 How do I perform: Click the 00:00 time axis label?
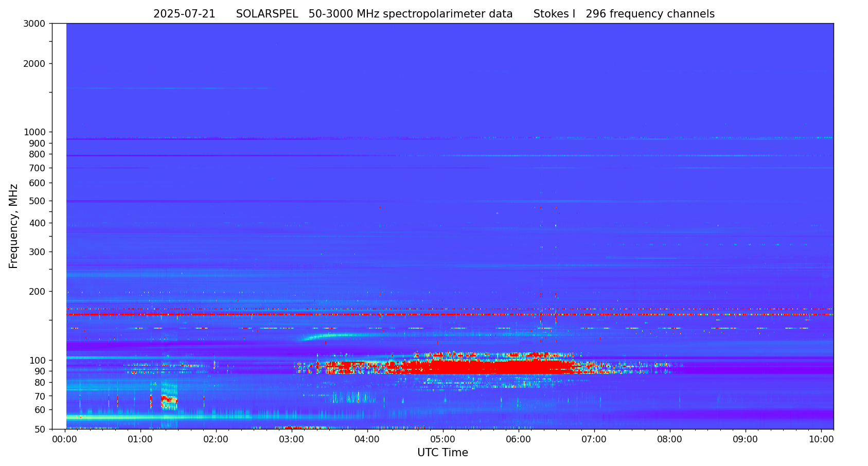click(x=64, y=439)
